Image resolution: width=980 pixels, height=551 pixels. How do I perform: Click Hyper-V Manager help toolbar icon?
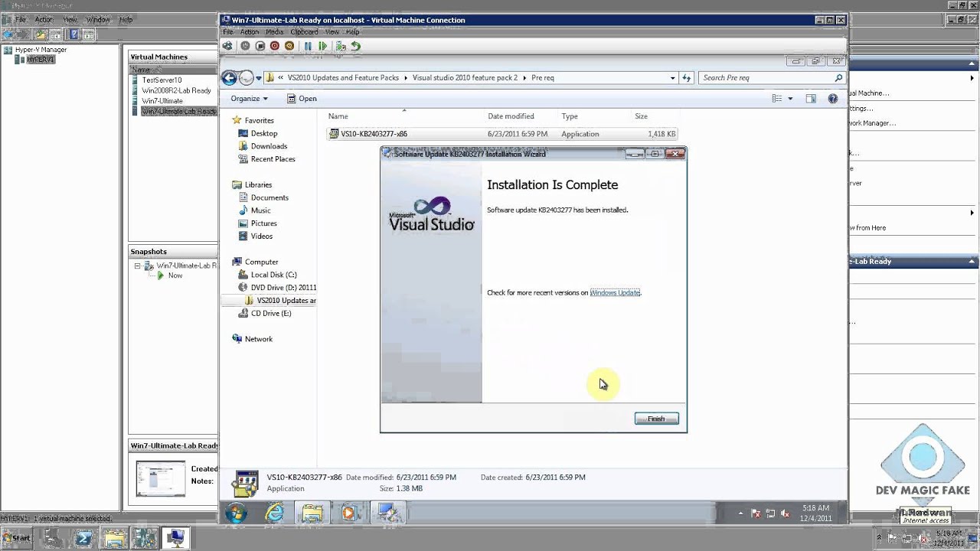(x=74, y=34)
